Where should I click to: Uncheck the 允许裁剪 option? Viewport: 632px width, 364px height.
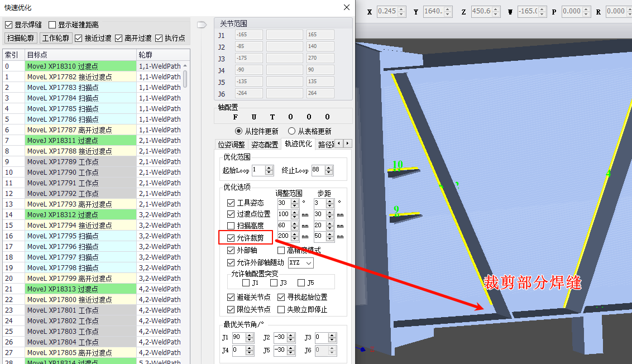coord(231,238)
